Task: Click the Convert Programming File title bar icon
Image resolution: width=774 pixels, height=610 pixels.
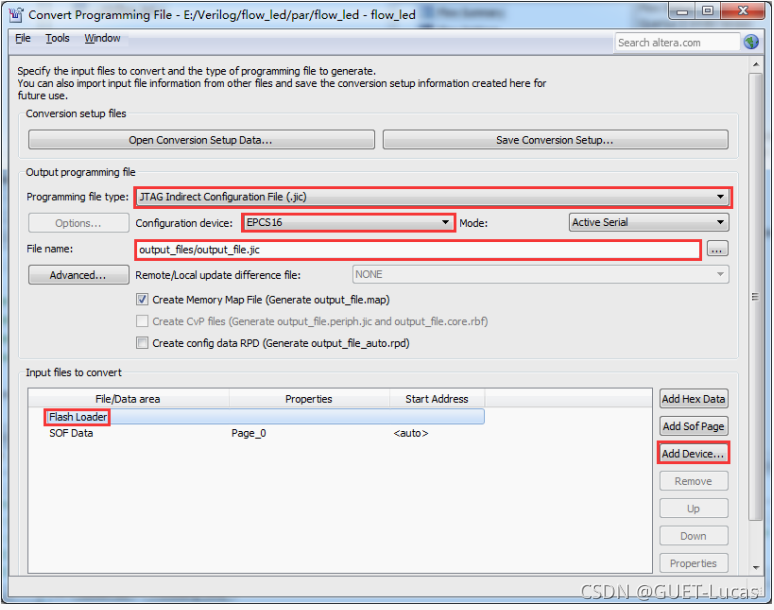Action: click(x=16, y=15)
